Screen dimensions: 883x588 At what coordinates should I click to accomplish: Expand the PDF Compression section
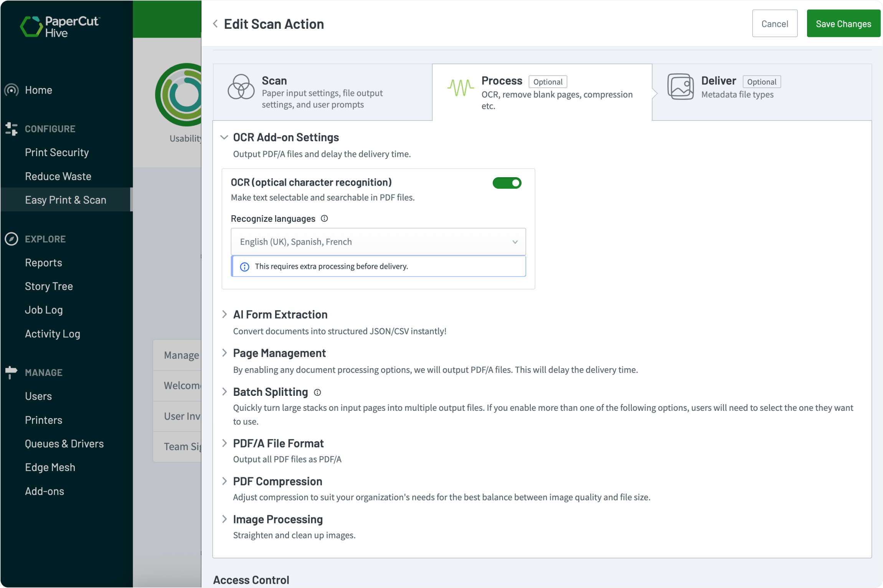coord(224,481)
